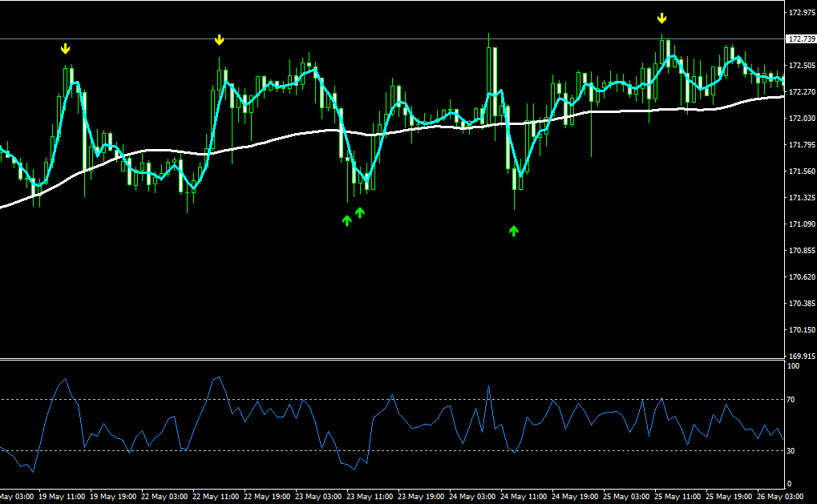Select the yellow down arrow above 19 May 11:00
Image resolution: width=817 pixels, height=504 pixels.
65,49
